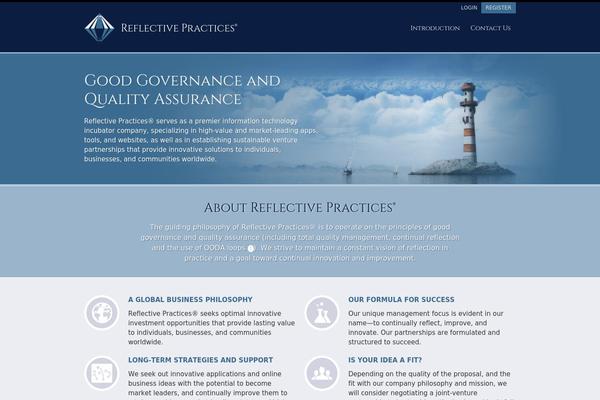Click the Register button

pyautogui.click(x=498, y=8)
